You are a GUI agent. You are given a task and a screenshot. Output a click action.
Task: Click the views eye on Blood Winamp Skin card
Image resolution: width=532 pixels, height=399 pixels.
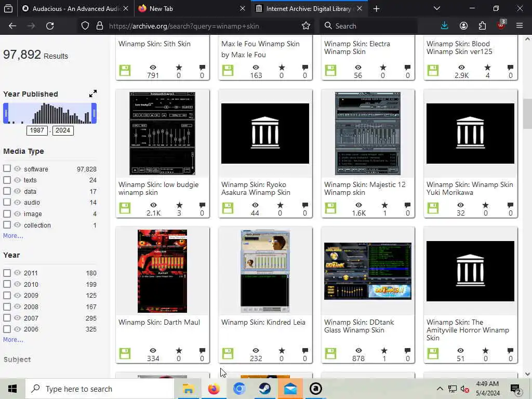point(461,68)
